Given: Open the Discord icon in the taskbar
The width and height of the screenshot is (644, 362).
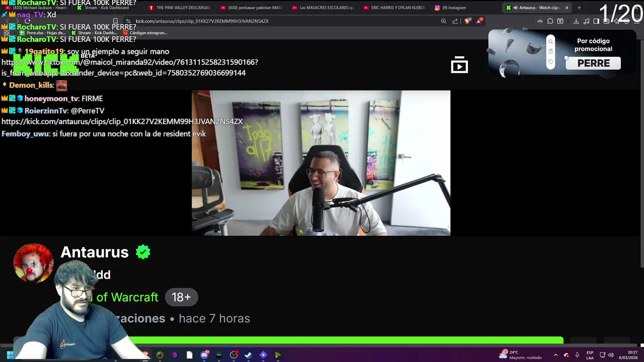Looking at the screenshot, I should [x=204, y=355].
